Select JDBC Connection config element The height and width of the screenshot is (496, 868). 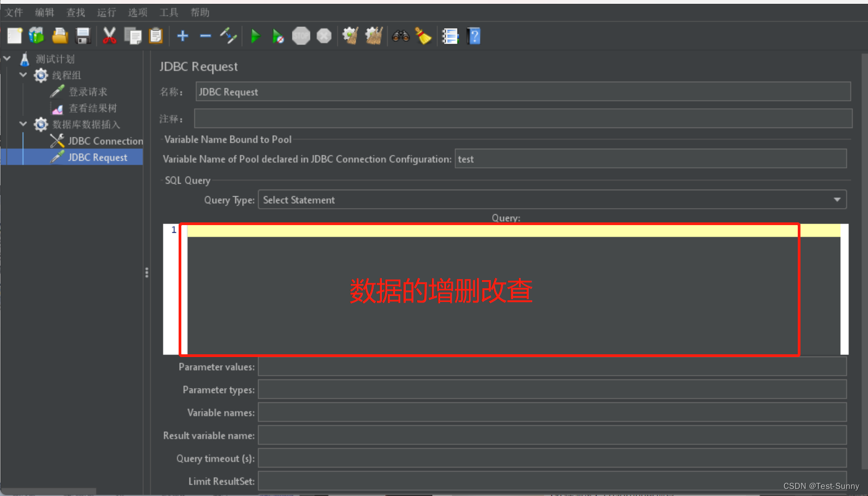[106, 141]
